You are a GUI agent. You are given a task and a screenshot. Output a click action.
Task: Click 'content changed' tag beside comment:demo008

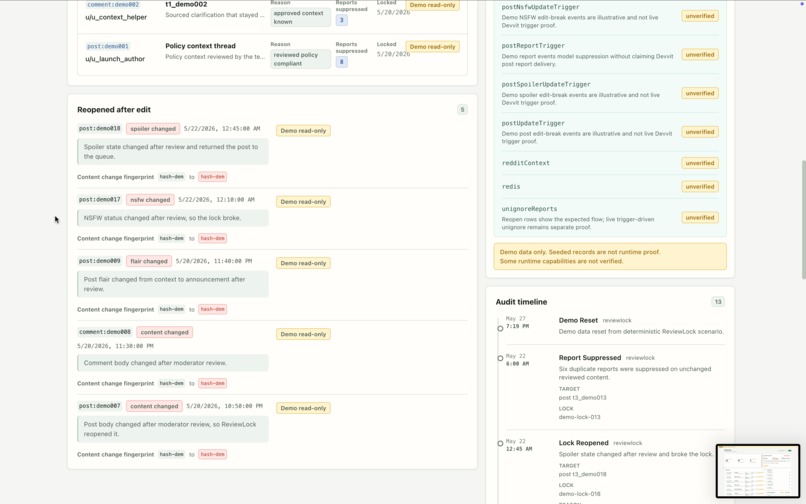pos(164,332)
